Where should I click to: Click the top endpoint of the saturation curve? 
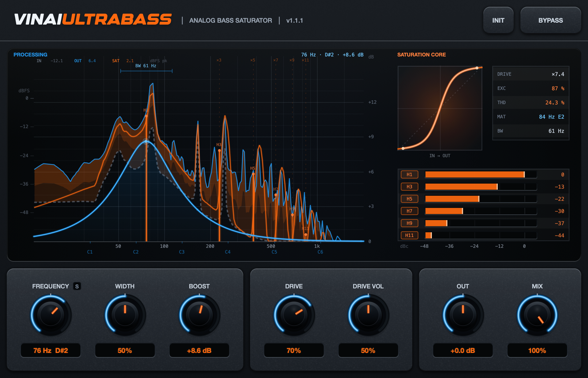477,68
